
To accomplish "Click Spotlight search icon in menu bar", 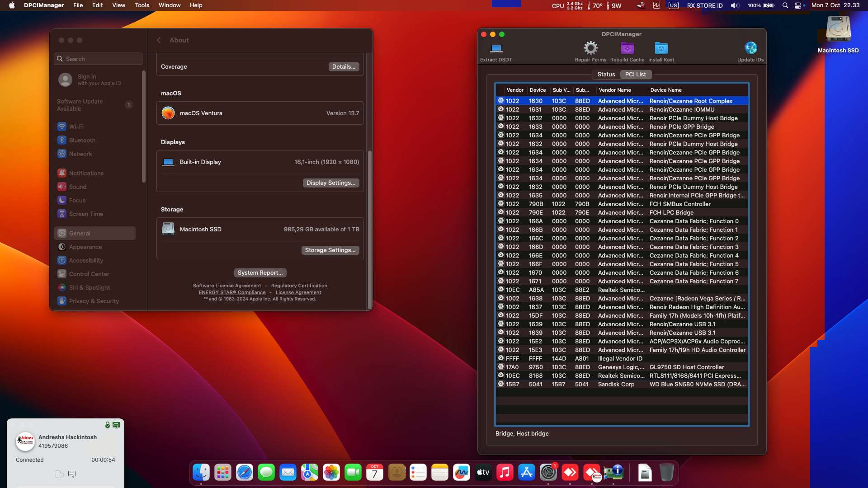I will [x=785, y=5].
